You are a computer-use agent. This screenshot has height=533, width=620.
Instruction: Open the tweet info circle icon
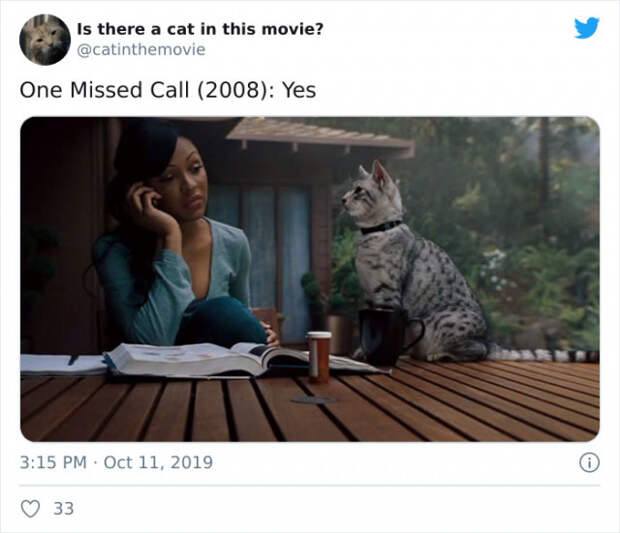[x=589, y=463]
